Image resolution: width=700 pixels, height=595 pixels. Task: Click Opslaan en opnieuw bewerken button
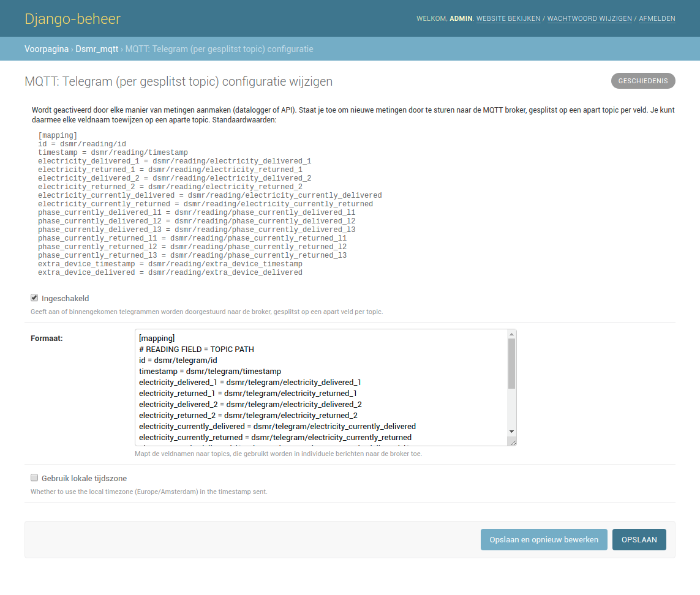544,540
